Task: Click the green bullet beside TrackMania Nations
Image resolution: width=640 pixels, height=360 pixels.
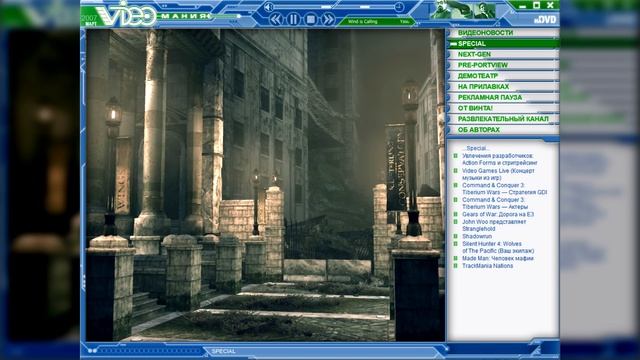Action: [x=456, y=266]
